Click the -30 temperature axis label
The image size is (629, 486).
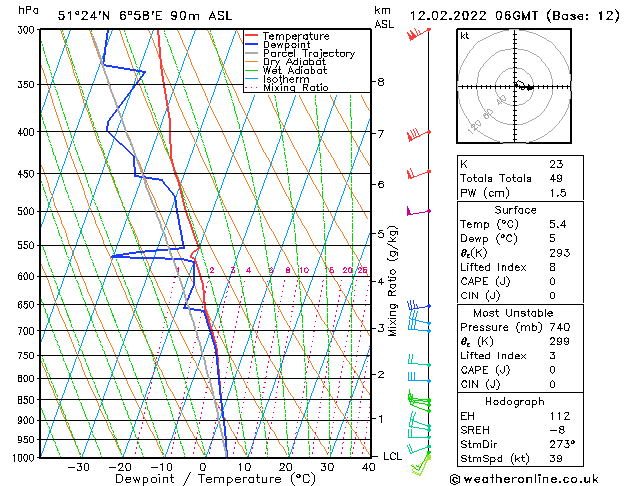point(78,467)
